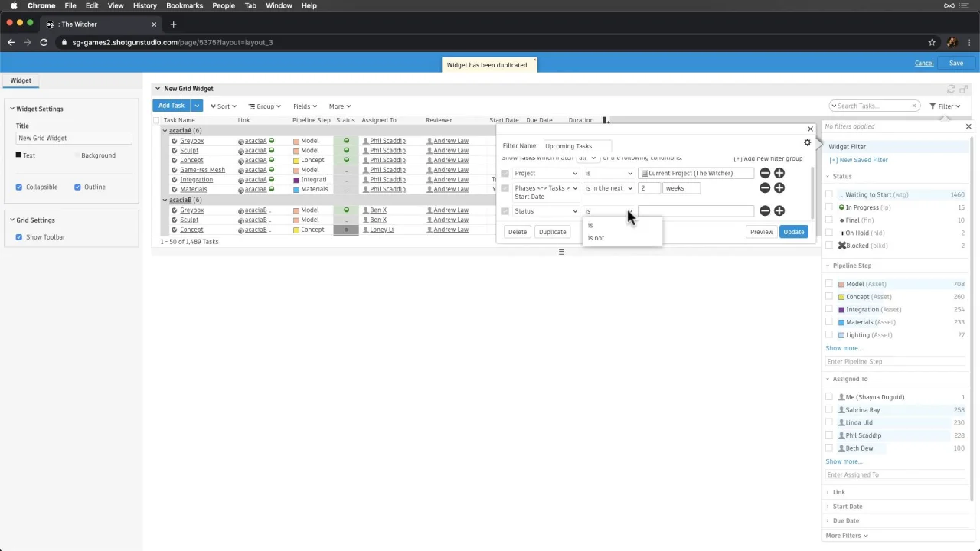Click the blue Save button
This screenshot has width=980, height=551.
pos(956,63)
